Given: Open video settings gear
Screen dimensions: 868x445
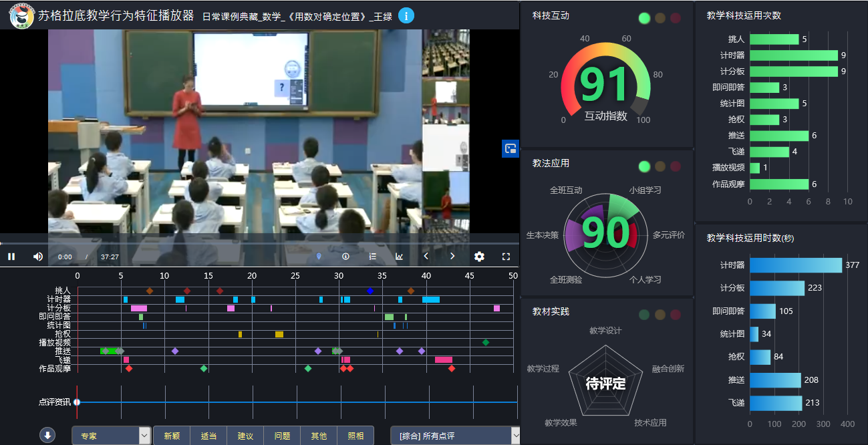Looking at the screenshot, I should [x=479, y=257].
